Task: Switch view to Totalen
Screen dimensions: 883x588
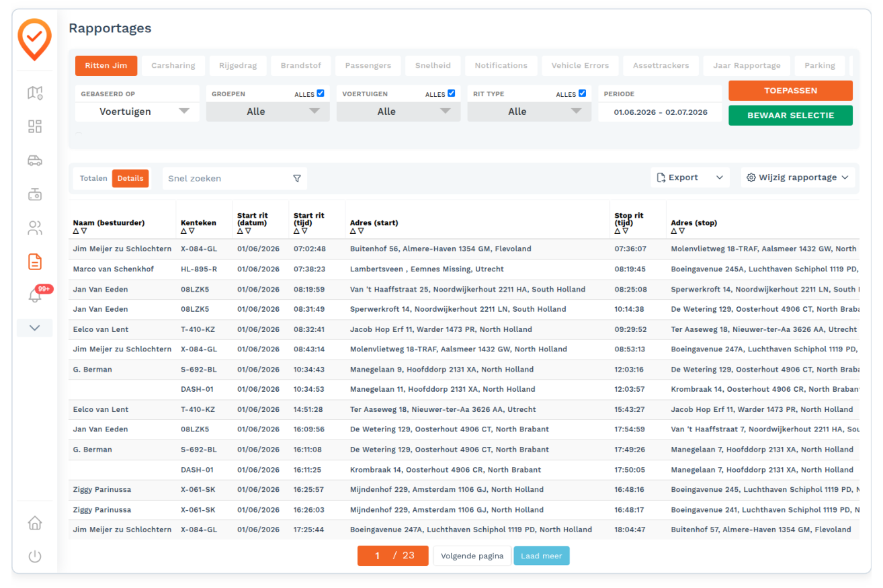Action: pyautogui.click(x=93, y=179)
